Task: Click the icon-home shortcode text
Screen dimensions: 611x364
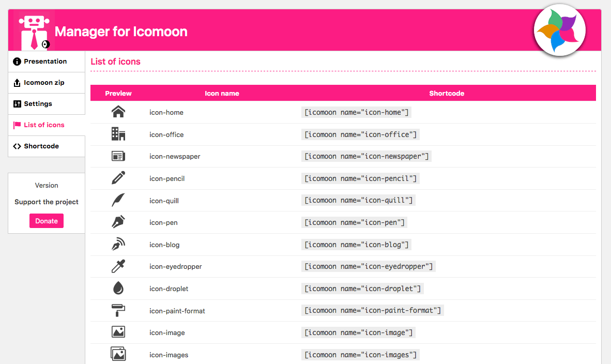Action: click(357, 112)
